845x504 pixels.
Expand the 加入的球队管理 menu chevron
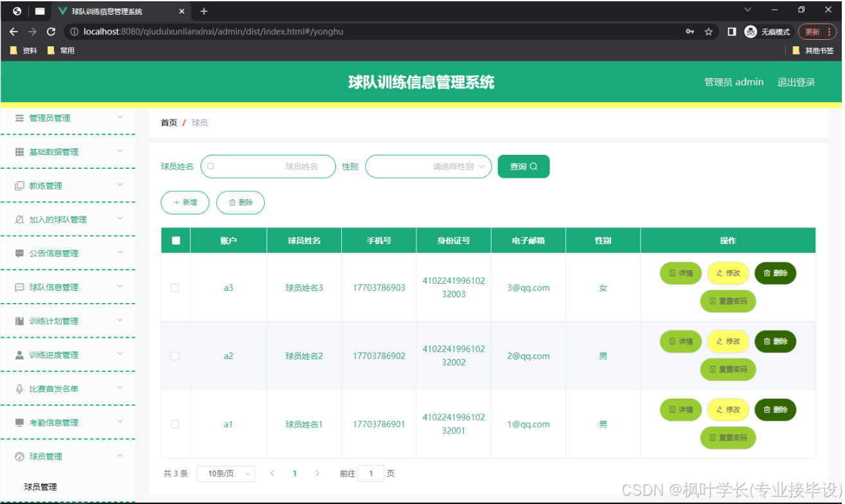pos(120,218)
